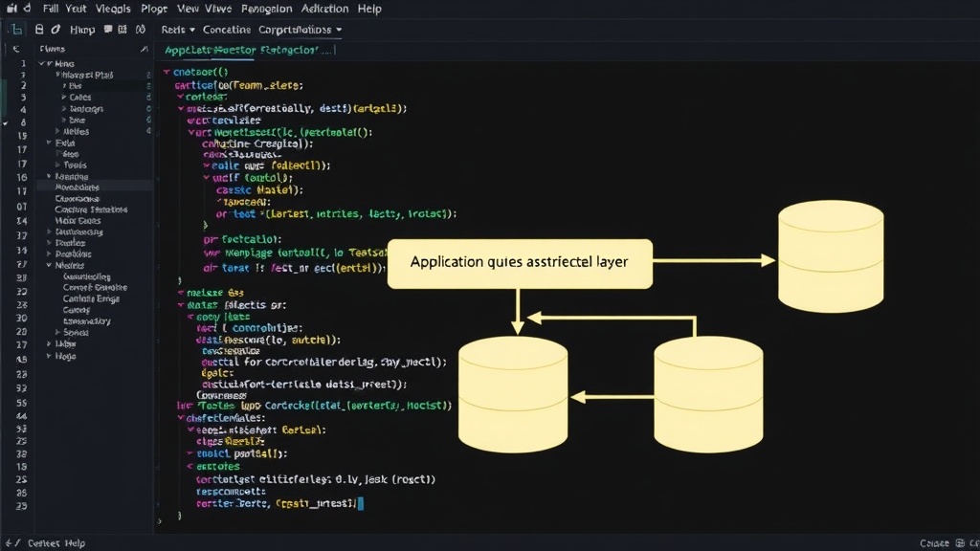Open the Vieggls menu
The height and width of the screenshot is (551, 980).
pyautogui.click(x=113, y=9)
